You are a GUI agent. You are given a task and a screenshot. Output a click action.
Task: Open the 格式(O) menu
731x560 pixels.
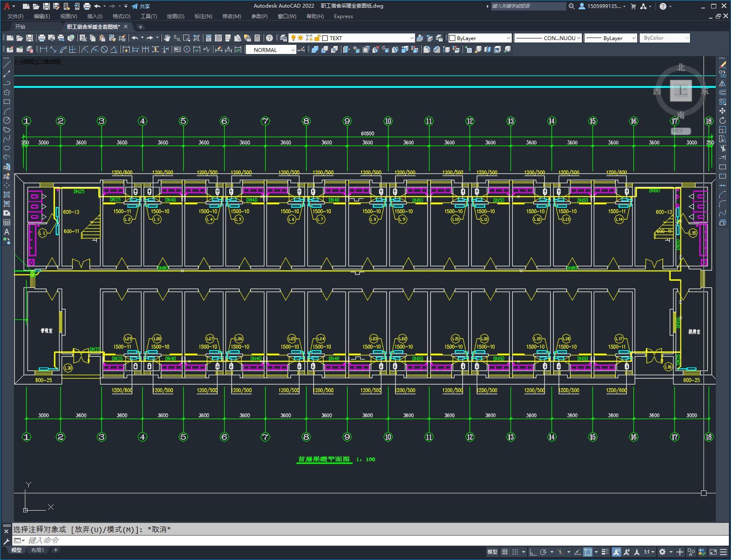pyautogui.click(x=121, y=16)
